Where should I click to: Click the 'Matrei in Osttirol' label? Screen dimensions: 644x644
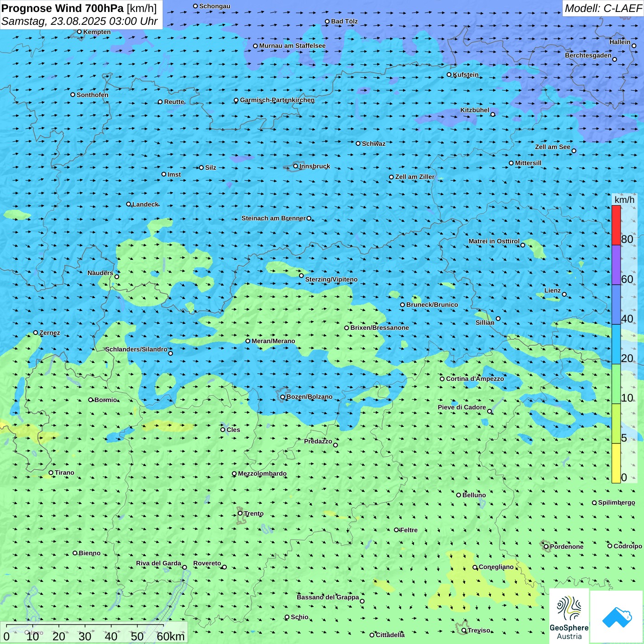[x=494, y=241]
